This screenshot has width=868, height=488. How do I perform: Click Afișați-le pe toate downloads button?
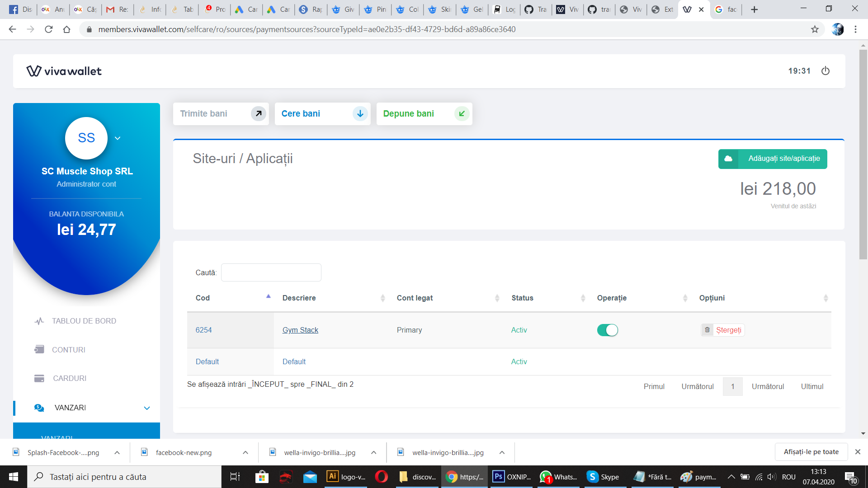tap(811, 452)
